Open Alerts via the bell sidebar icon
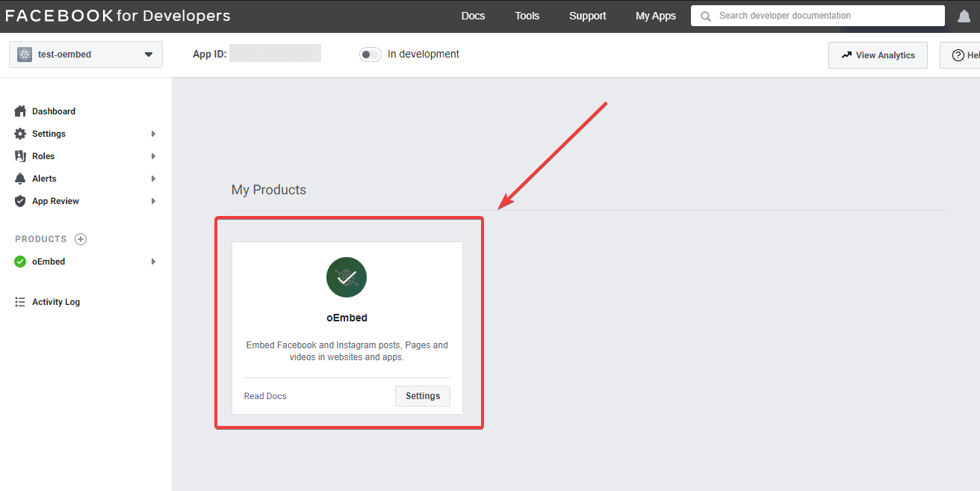This screenshot has width=980, height=491. point(20,178)
